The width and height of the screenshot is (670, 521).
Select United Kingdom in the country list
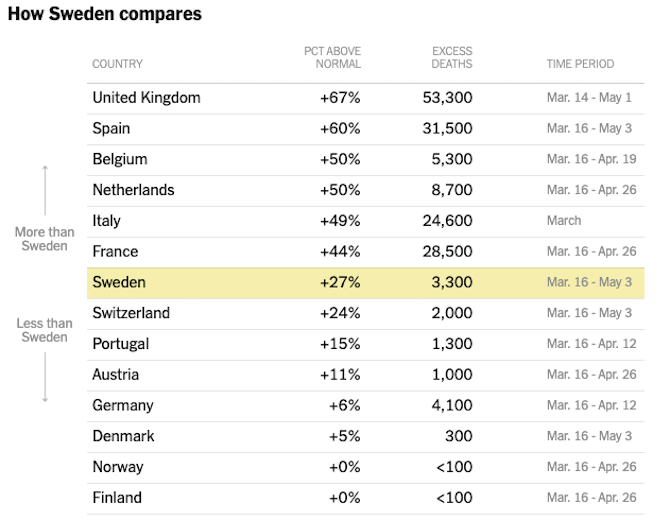(146, 98)
